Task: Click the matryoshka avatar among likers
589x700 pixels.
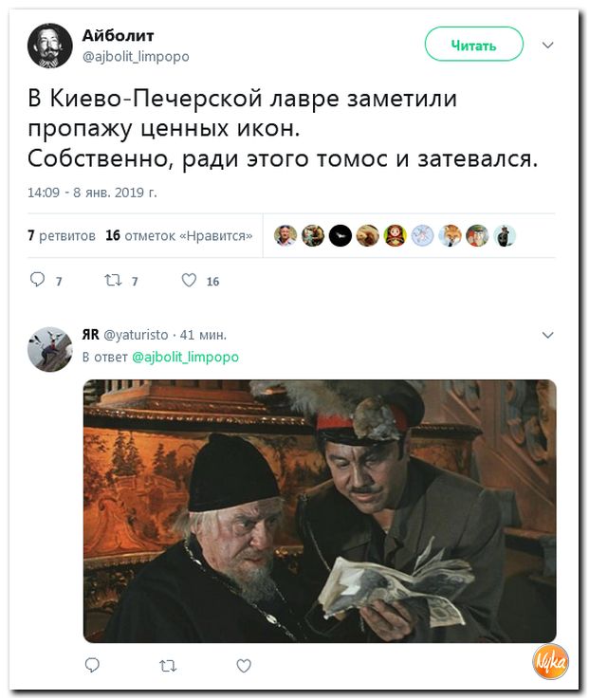Action: coord(395,236)
